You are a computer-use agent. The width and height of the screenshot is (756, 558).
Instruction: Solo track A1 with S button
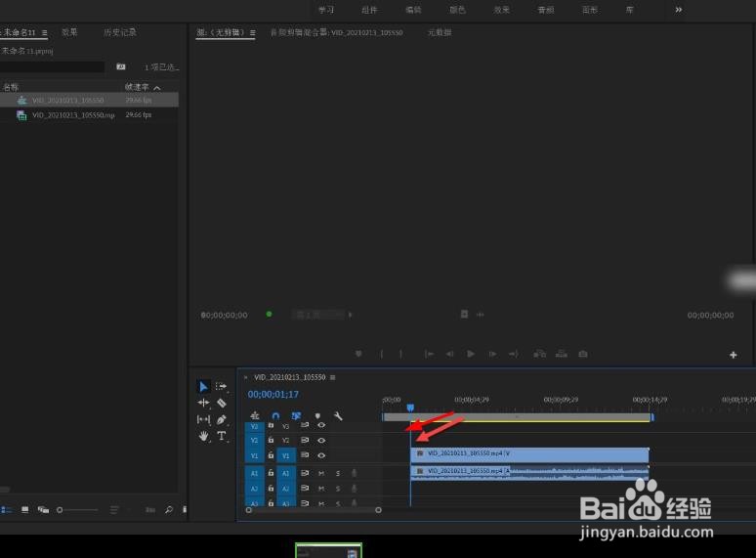tap(338, 474)
